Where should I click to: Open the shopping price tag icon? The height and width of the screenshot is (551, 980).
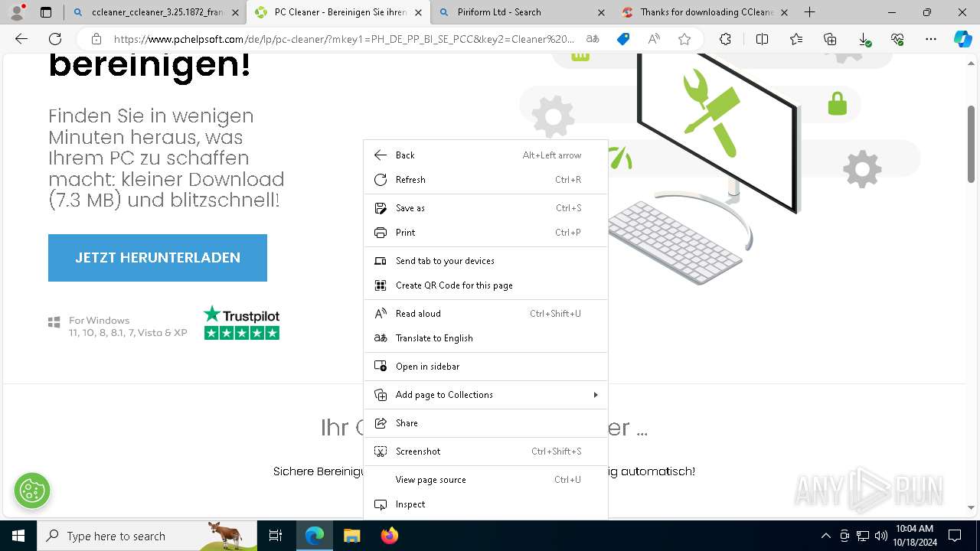623,39
